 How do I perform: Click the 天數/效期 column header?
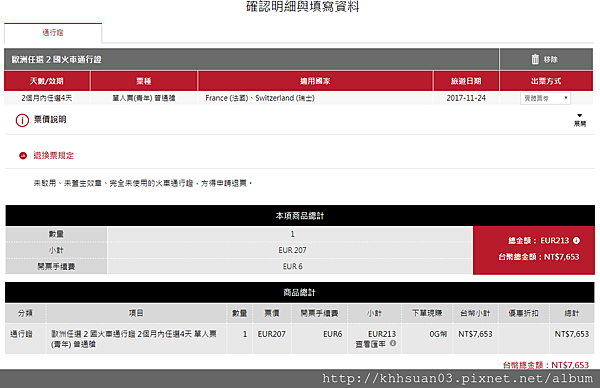[47, 81]
